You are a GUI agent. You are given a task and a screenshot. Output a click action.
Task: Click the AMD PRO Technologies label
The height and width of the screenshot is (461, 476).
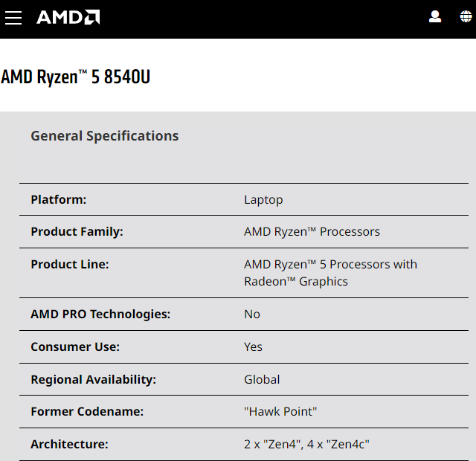point(100,314)
